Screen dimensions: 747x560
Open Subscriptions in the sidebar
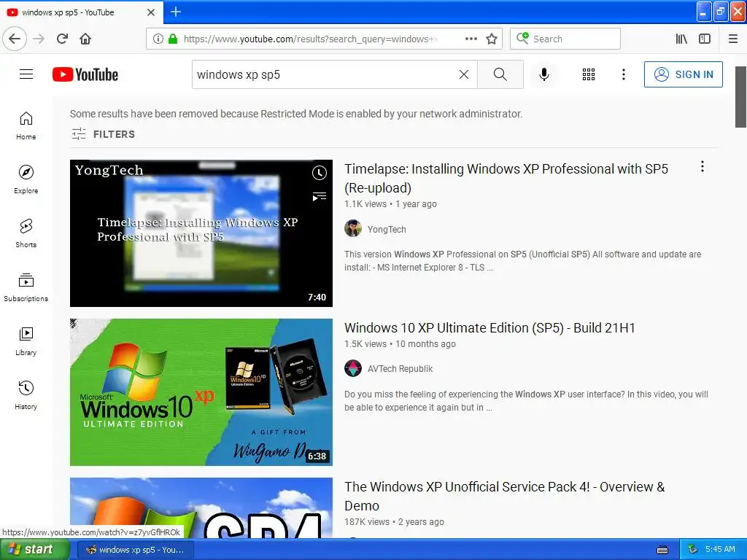[x=26, y=287]
